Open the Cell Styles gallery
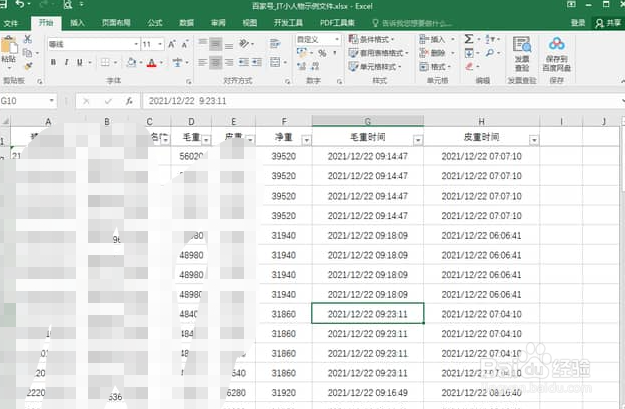 pyautogui.click(x=375, y=66)
